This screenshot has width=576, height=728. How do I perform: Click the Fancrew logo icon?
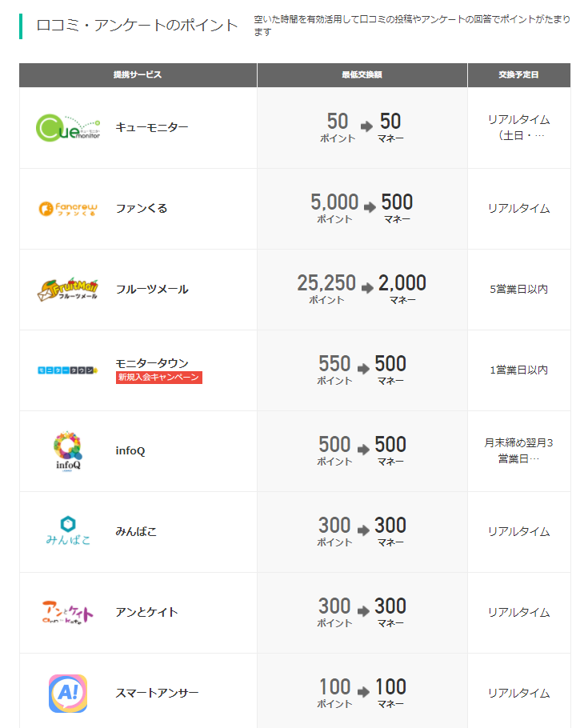[68, 209]
